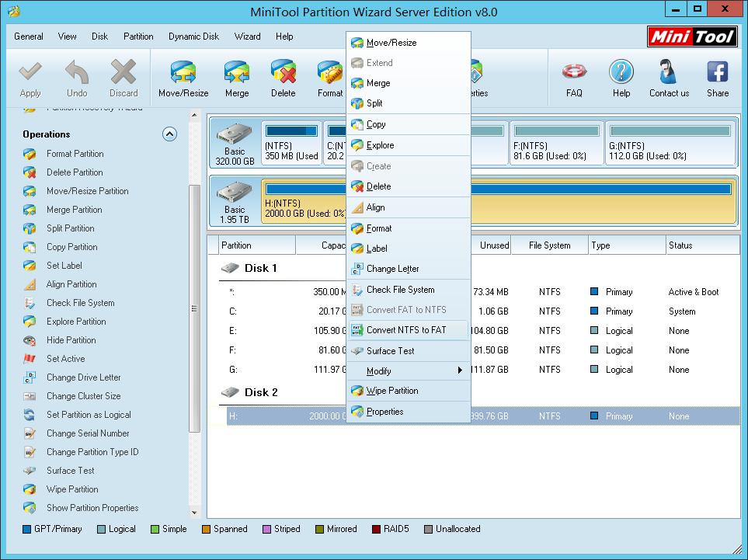This screenshot has width=748, height=560.
Task: Choose Merge in the context menu
Action: click(x=409, y=83)
